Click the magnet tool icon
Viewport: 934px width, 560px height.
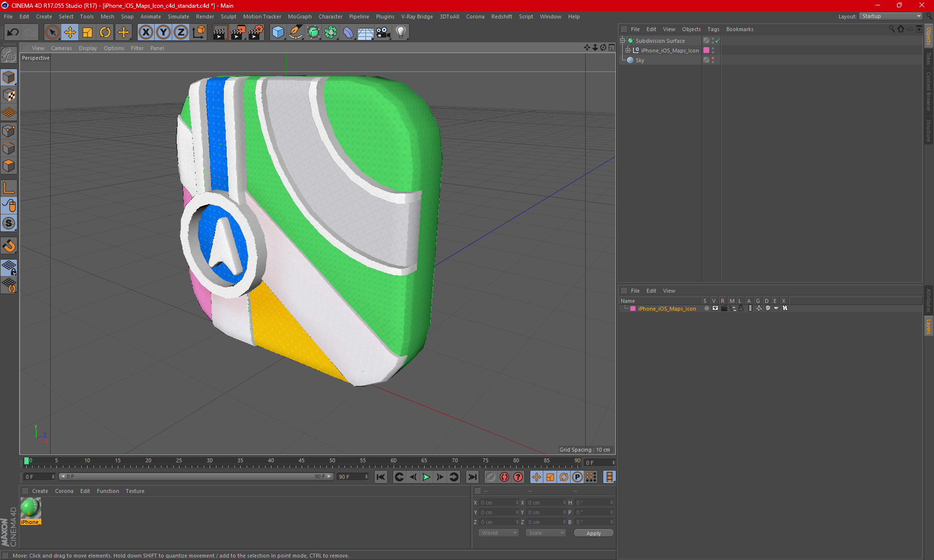point(9,246)
